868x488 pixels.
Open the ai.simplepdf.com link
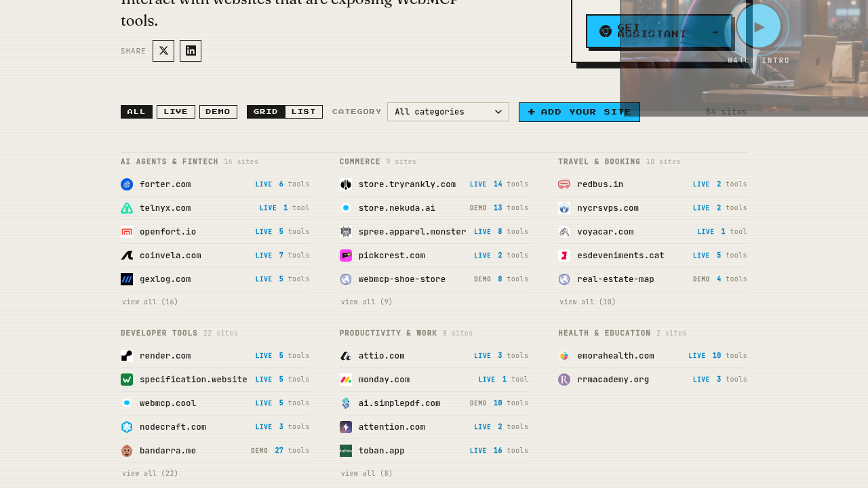coord(399,403)
